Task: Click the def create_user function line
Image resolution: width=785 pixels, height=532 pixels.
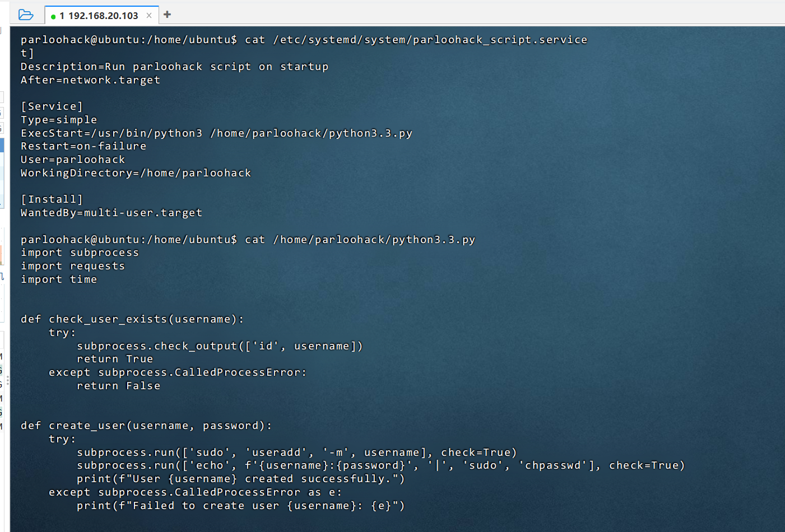Action: [x=146, y=426]
